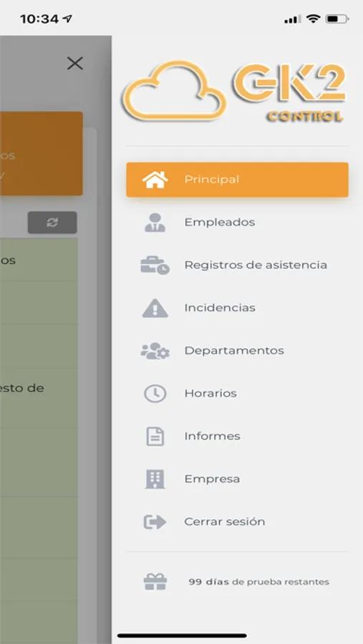The image size is (363, 644).
Task: Tap the house icon beside Principal
Action: point(155,180)
